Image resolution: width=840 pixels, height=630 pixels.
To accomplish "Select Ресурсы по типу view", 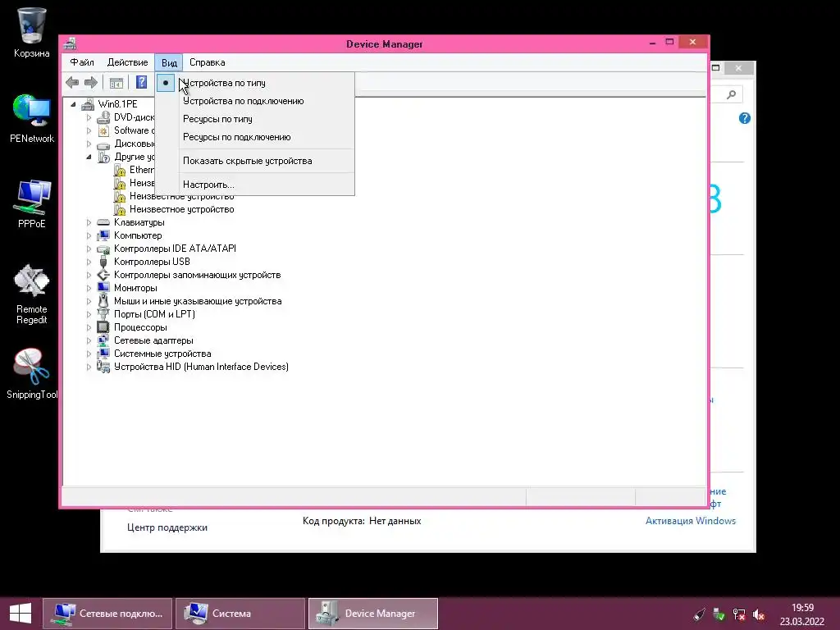I will (256, 119).
